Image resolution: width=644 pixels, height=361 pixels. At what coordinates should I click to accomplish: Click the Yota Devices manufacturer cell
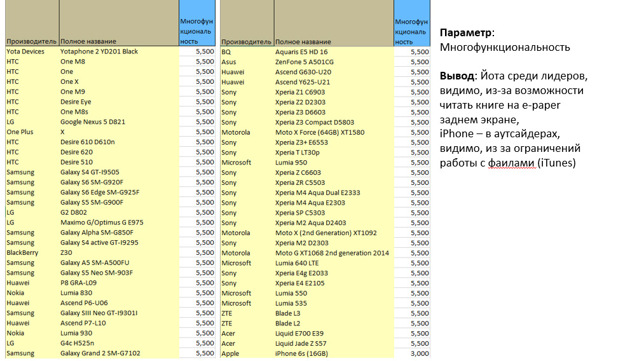[x=32, y=51]
